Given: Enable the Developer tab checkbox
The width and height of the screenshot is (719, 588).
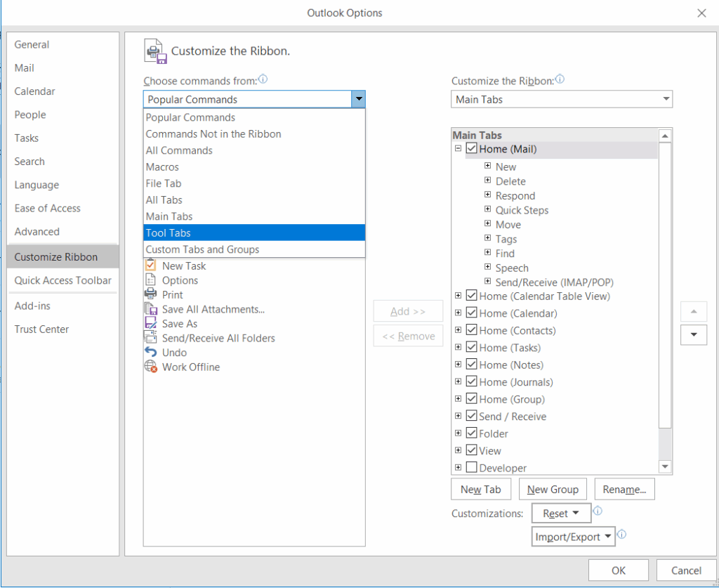Looking at the screenshot, I should click(x=470, y=467).
